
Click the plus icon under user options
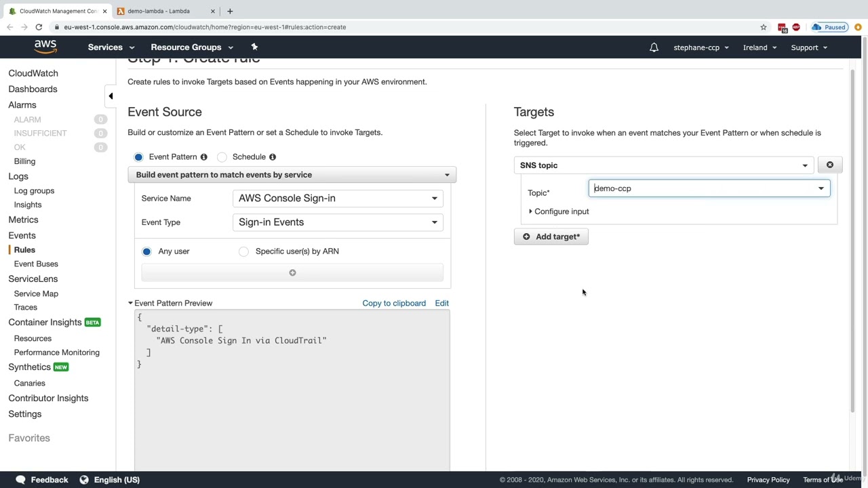(292, 272)
